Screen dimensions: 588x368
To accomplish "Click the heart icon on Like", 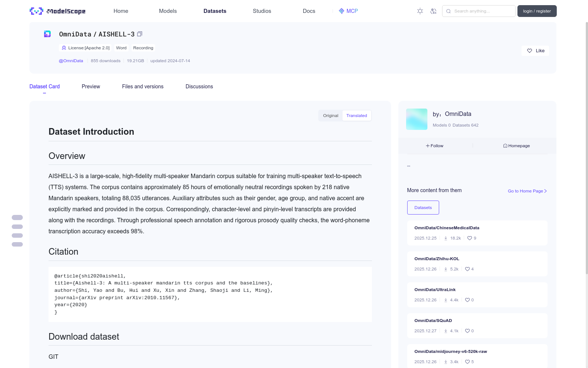I will pyautogui.click(x=530, y=51).
